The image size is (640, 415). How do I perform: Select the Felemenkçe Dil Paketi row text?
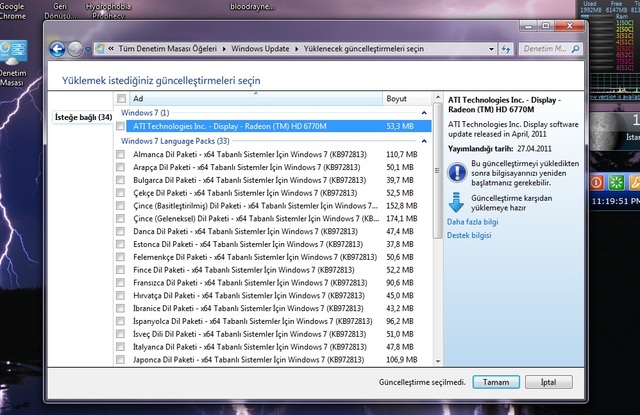255,257
